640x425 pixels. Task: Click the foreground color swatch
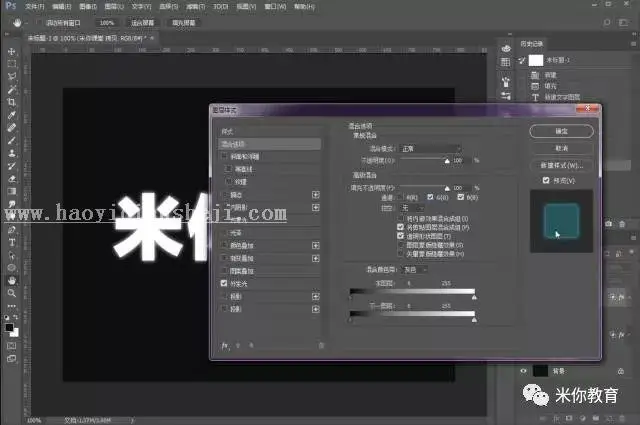(9, 327)
